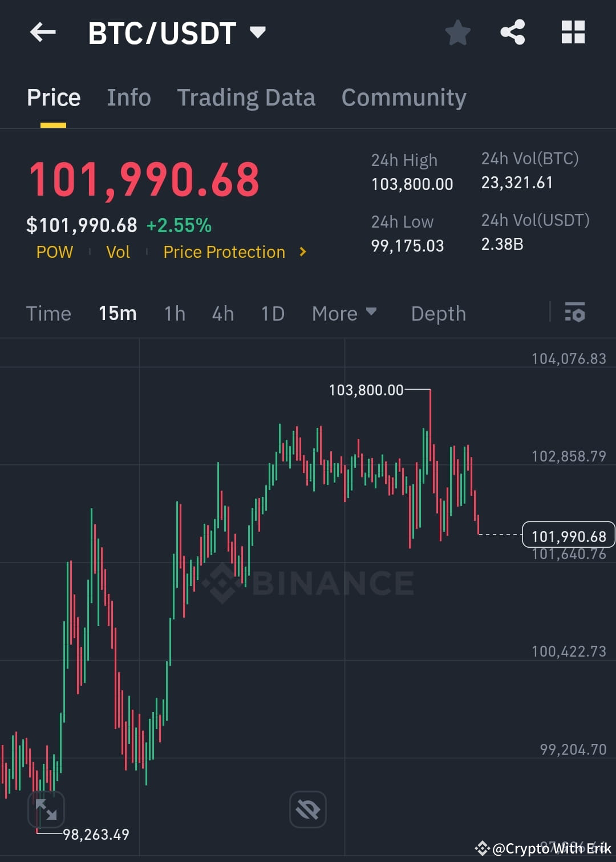
Task: Open the Community tab
Action: click(403, 97)
